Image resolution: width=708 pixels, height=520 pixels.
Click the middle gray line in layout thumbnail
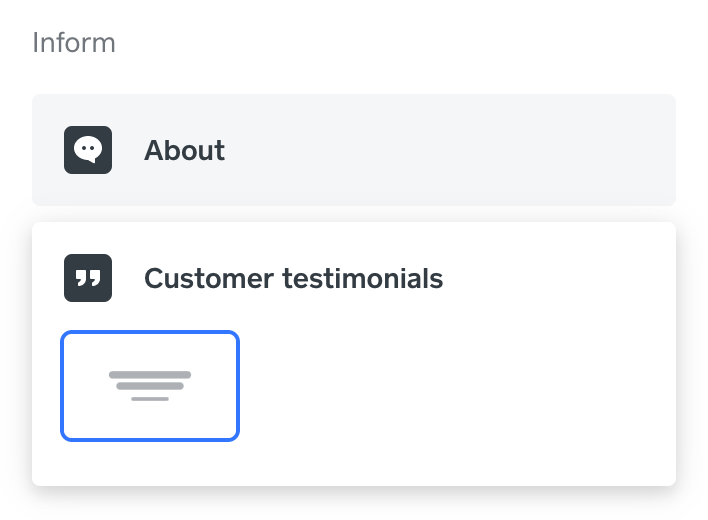pos(150,386)
